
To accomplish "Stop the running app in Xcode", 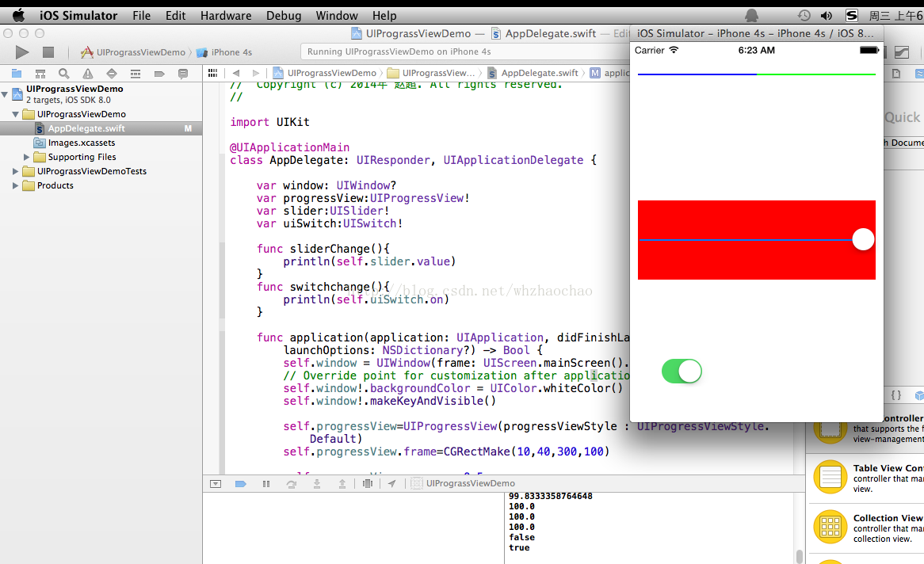I will point(48,52).
